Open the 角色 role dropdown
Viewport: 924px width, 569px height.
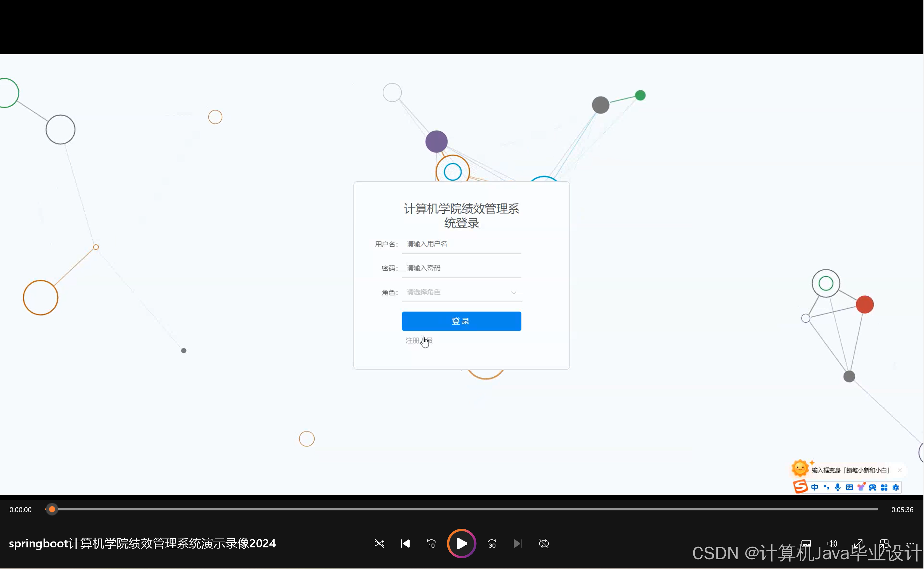coord(462,292)
